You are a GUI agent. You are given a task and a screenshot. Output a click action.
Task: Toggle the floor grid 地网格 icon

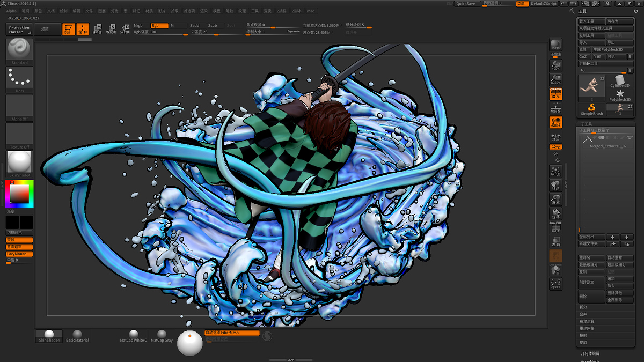(555, 107)
